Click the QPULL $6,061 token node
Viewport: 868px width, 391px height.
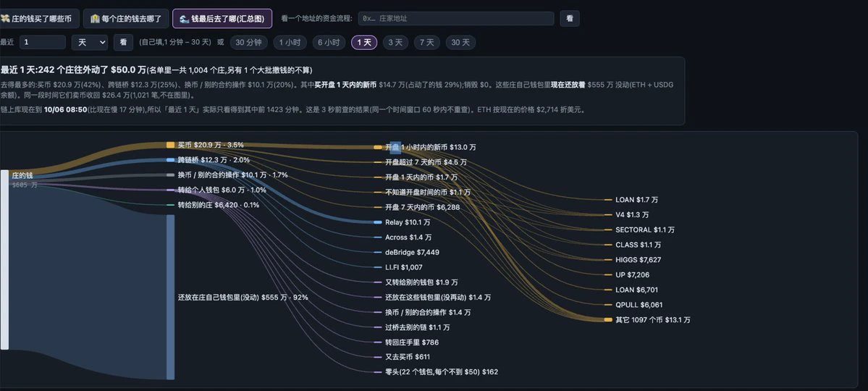(x=639, y=305)
